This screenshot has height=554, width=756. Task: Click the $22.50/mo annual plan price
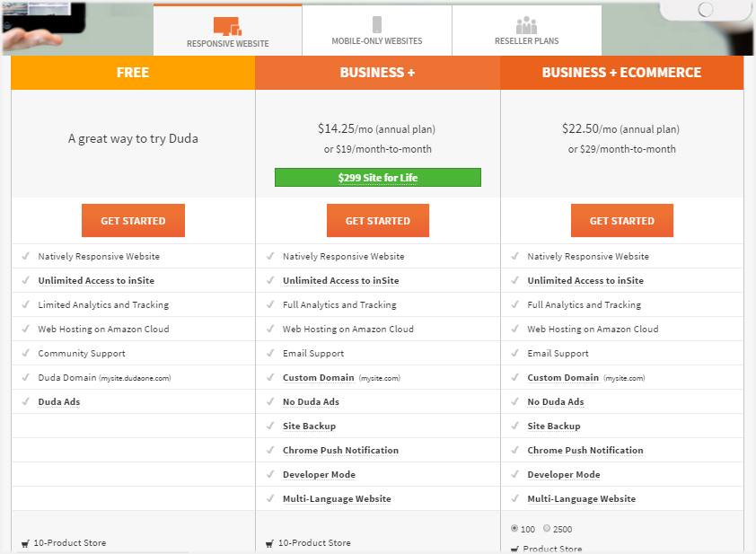click(620, 128)
